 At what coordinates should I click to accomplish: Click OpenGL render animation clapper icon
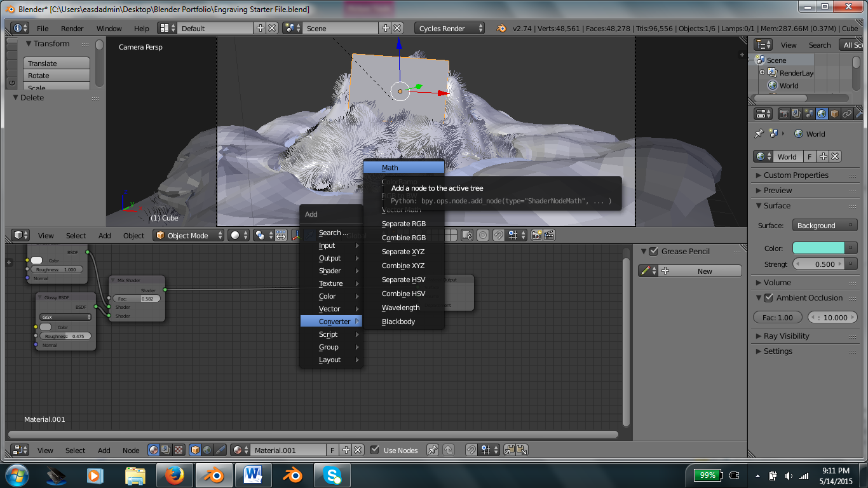[x=549, y=235]
